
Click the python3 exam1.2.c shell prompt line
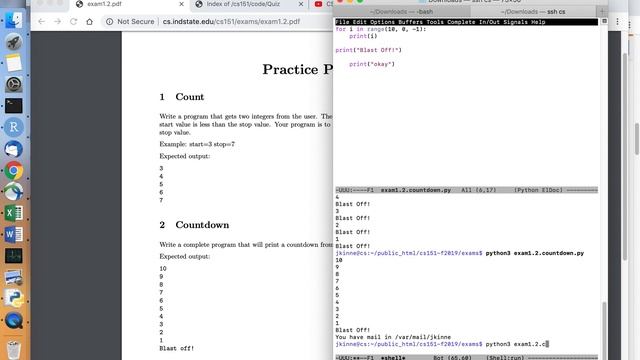pyautogui.click(x=442, y=344)
